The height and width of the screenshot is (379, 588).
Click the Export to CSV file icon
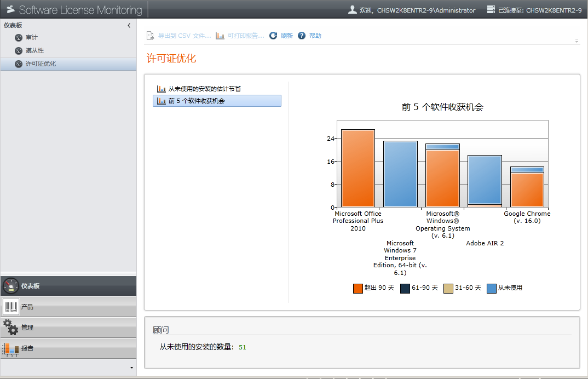150,36
